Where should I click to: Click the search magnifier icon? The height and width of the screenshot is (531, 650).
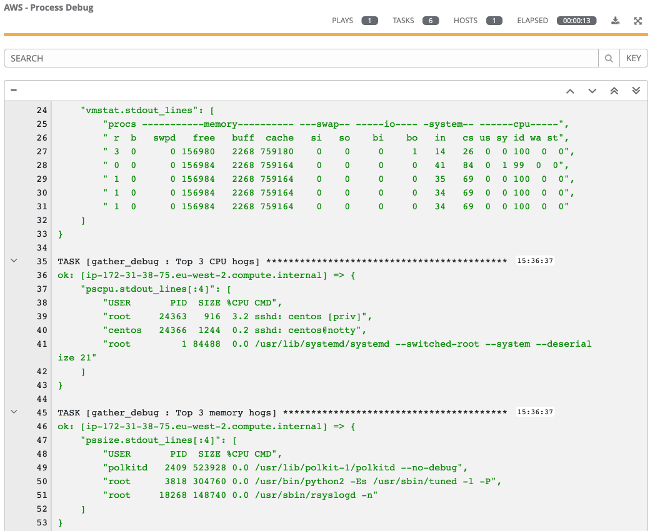click(x=608, y=59)
